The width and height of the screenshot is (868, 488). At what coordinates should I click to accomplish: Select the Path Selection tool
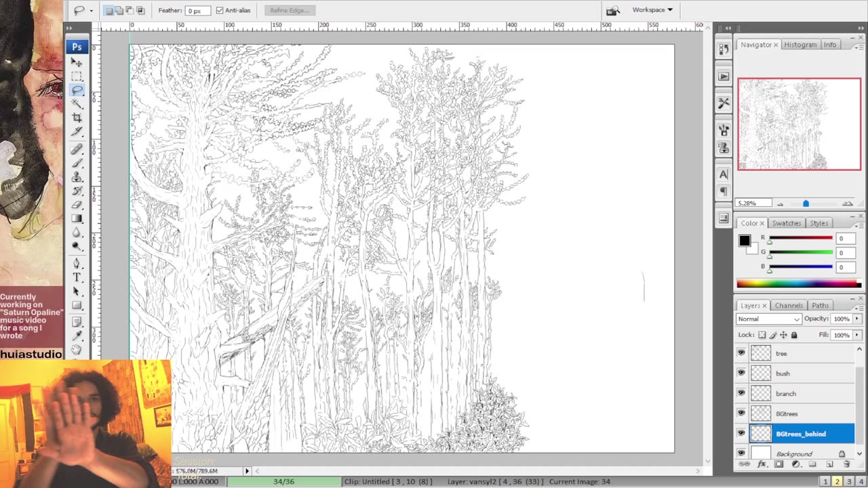pos(77,291)
